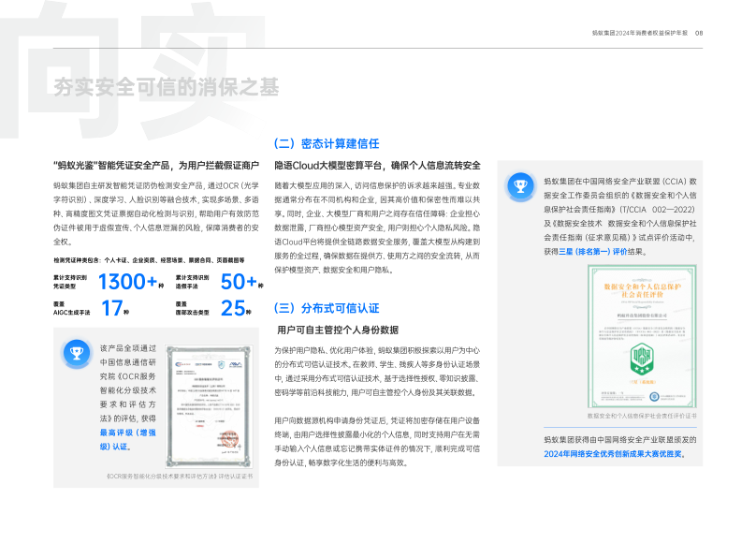This screenshot has width=756, height=558.
Task: Click subheading 用户可自主管控个人身份数据
Action: [x=338, y=330]
